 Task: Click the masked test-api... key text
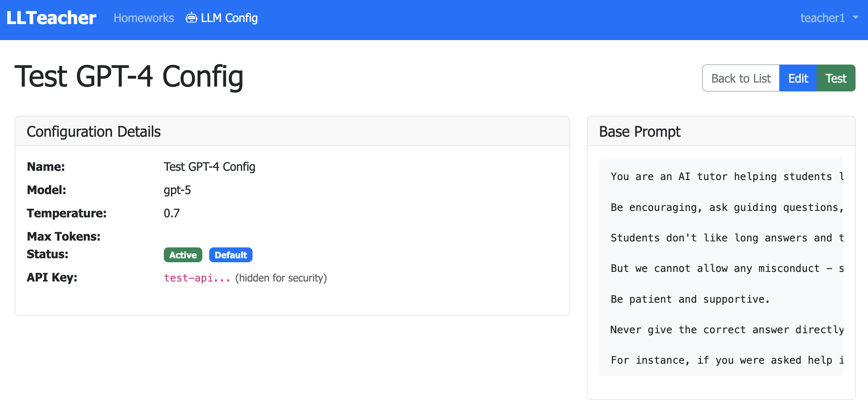[197, 278]
